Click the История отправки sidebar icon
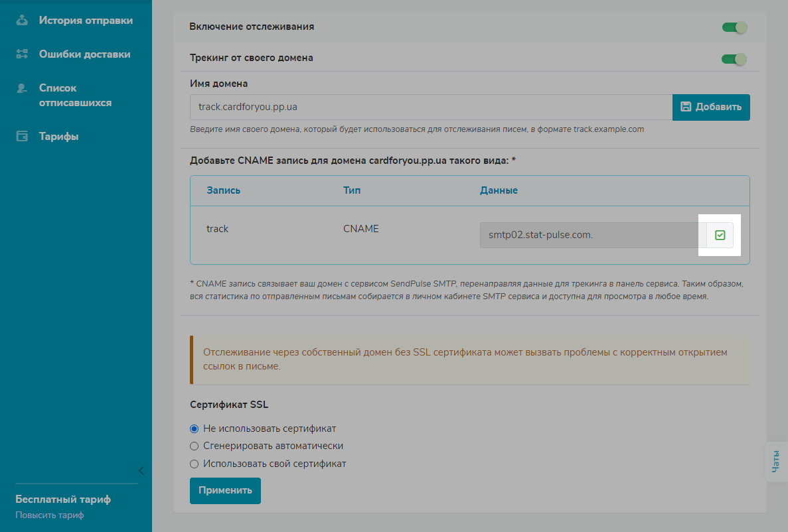Screen dimensions: 788x532 coord(22,21)
